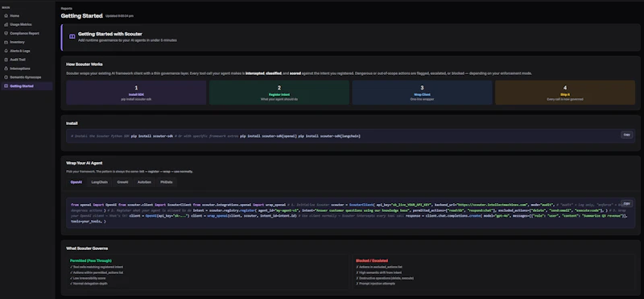Switch to the PhiData tab
This screenshot has height=299, width=644.
coord(167,182)
